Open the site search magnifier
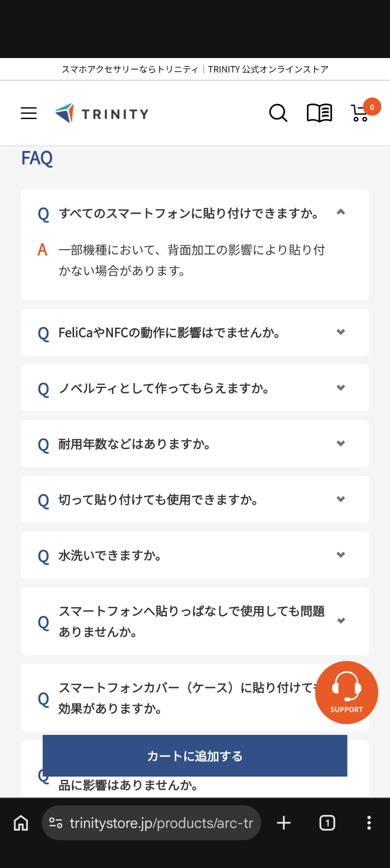Screen dimensions: 390x868 pyautogui.click(x=278, y=113)
